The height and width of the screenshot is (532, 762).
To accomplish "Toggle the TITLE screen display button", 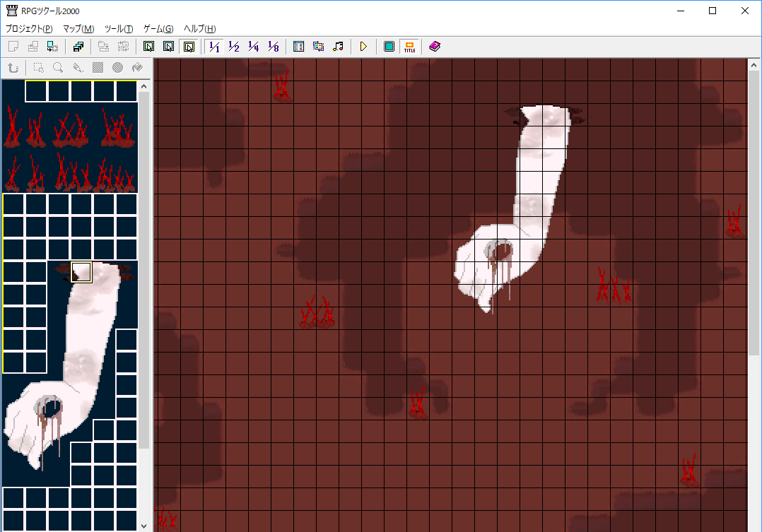I will [x=410, y=47].
